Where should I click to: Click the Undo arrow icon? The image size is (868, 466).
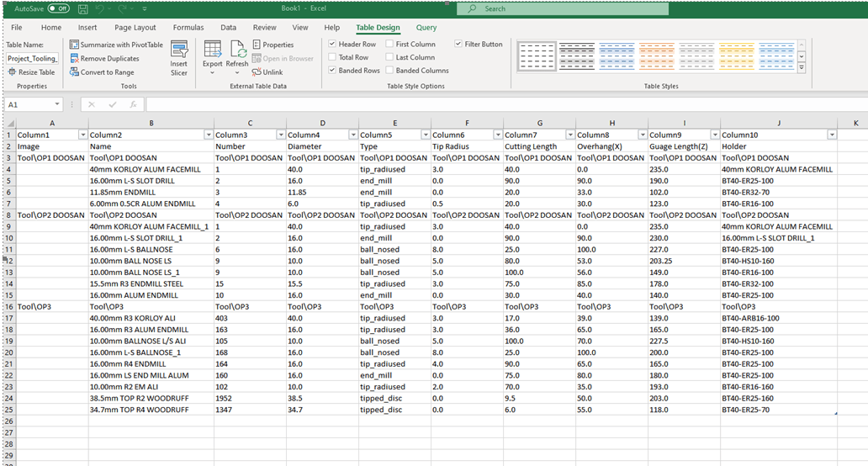(99, 9)
